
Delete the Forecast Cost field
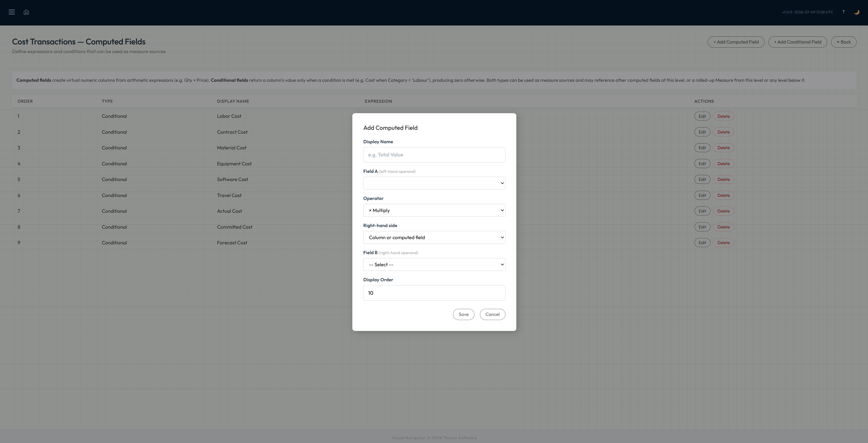[x=723, y=243]
